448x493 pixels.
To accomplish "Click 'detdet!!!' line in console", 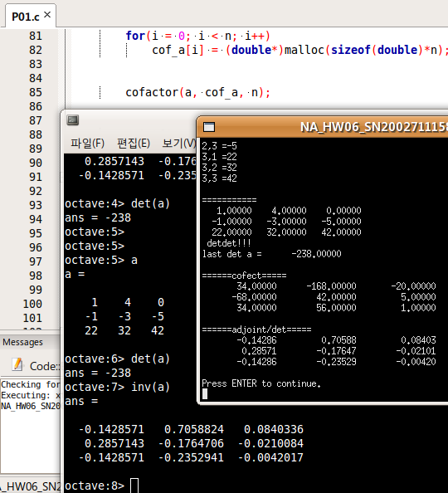I will click(x=229, y=243).
